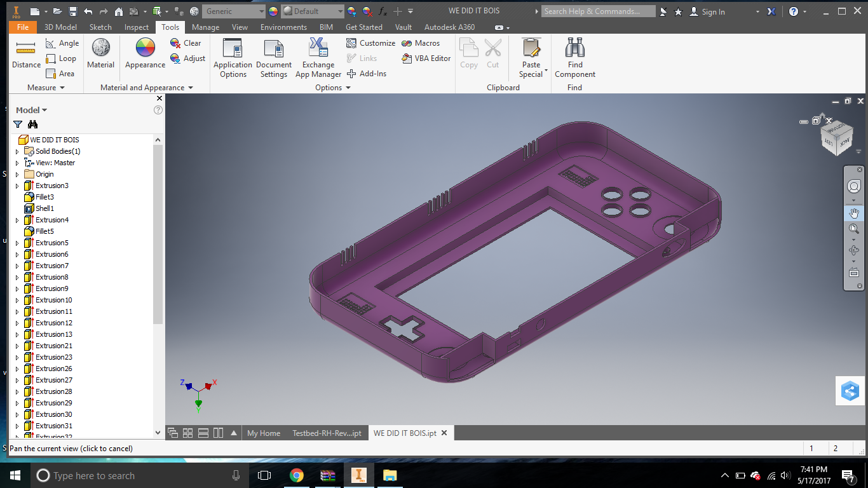Click the Home icon in quick access toolbar
This screenshot has width=868, height=488.
119,11
